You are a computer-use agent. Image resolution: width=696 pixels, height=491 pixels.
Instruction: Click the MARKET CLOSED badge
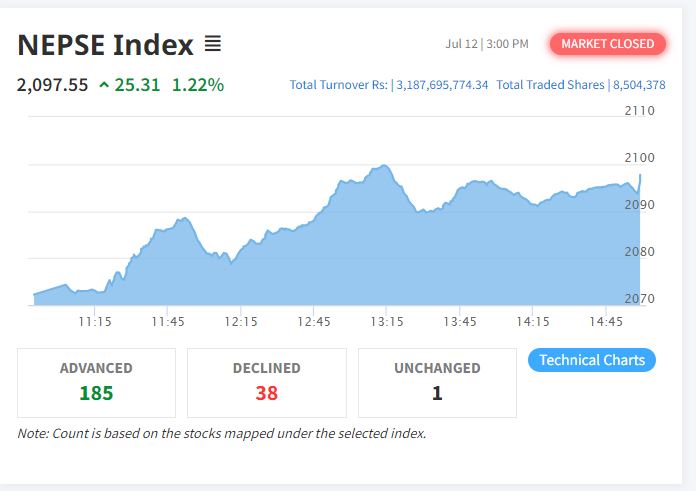pos(608,44)
